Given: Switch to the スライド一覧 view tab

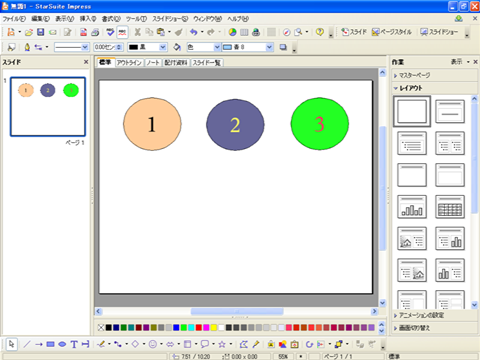Looking at the screenshot, I should point(207,62).
